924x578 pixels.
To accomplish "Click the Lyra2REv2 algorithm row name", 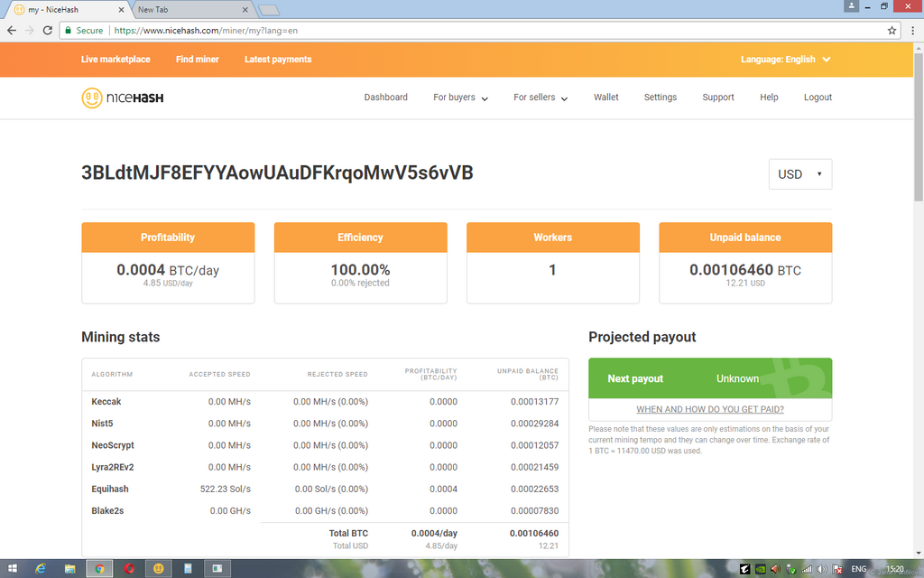I will (x=113, y=467).
